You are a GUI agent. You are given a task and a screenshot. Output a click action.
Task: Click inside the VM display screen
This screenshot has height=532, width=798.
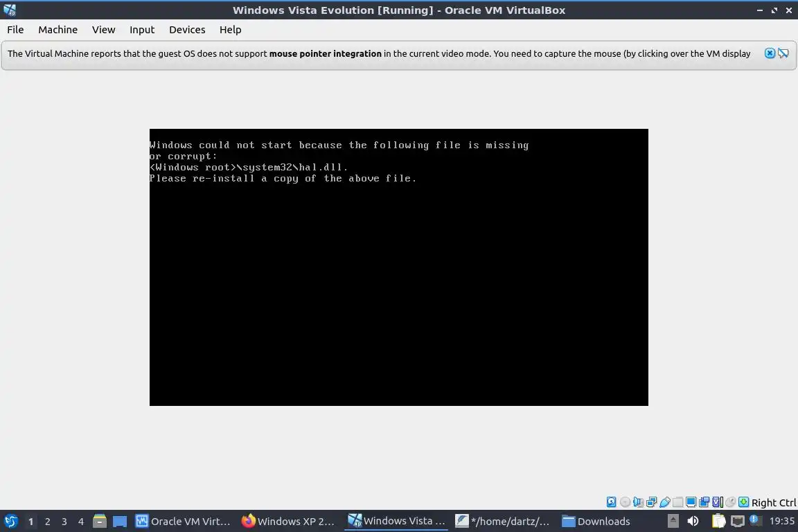click(x=398, y=267)
